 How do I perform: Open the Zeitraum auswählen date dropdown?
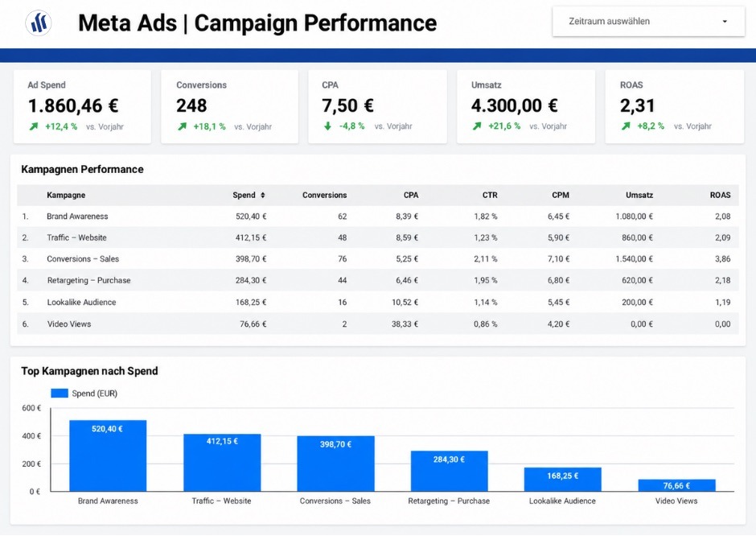pos(648,21)
